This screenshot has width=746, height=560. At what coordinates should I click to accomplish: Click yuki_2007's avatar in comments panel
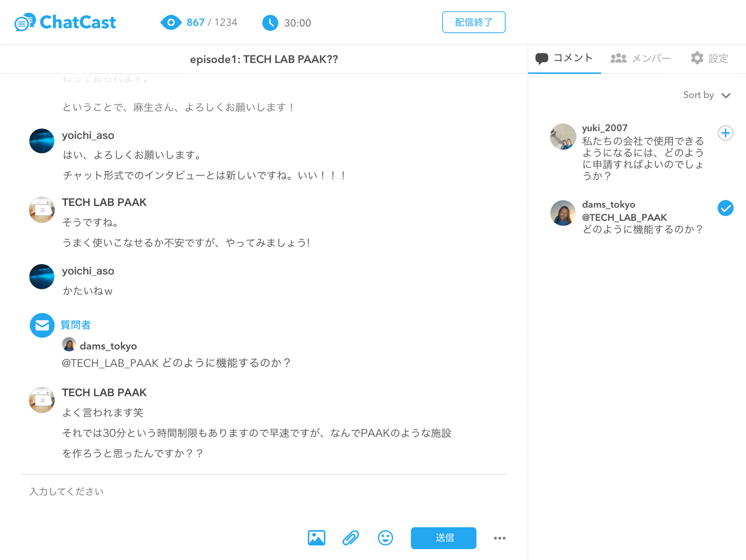click(x=563, y=137)
